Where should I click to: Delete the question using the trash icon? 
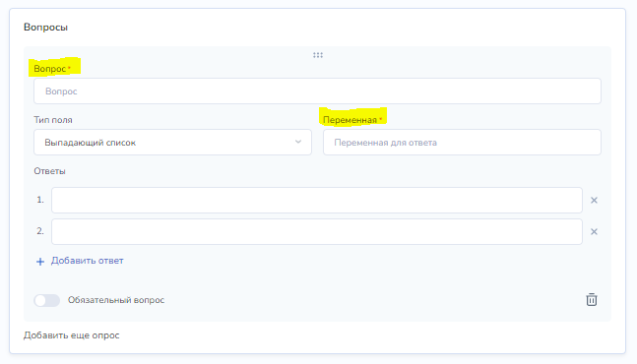coord(592,299)
